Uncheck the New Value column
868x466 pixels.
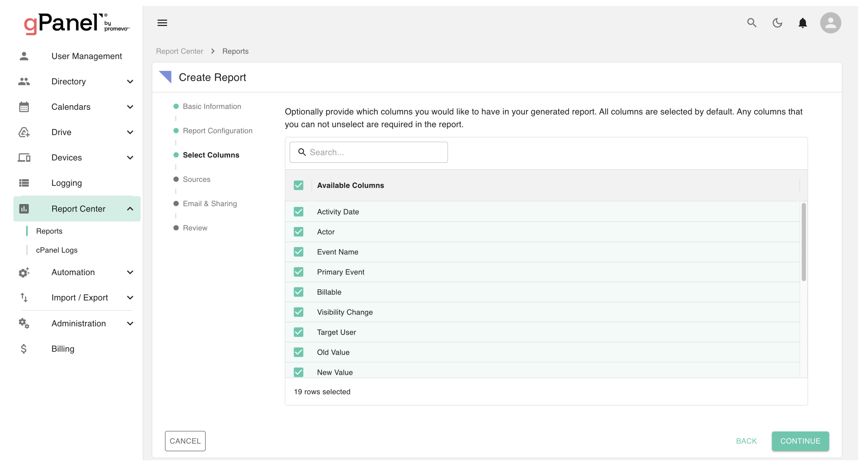click(x=298, y=372)
